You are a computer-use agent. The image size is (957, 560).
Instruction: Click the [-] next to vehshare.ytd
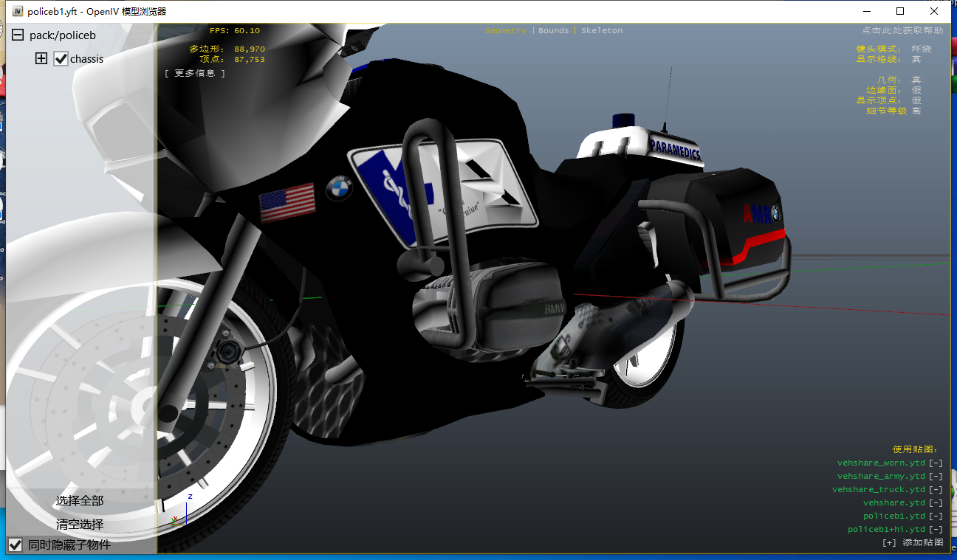[936, 503]
